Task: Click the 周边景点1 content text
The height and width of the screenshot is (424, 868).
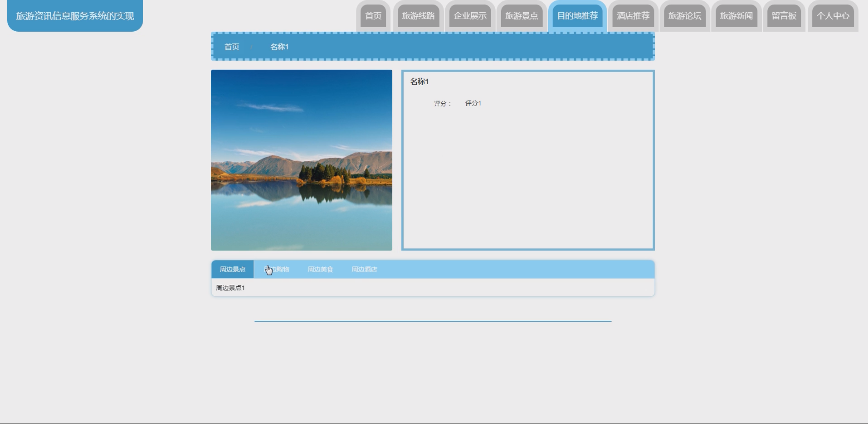Action: pyautogui.click(x=230, y=288)
